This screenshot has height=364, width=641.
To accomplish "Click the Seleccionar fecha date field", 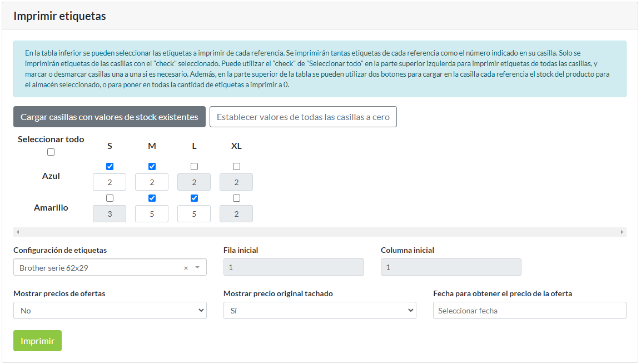I will pos(529,311).
